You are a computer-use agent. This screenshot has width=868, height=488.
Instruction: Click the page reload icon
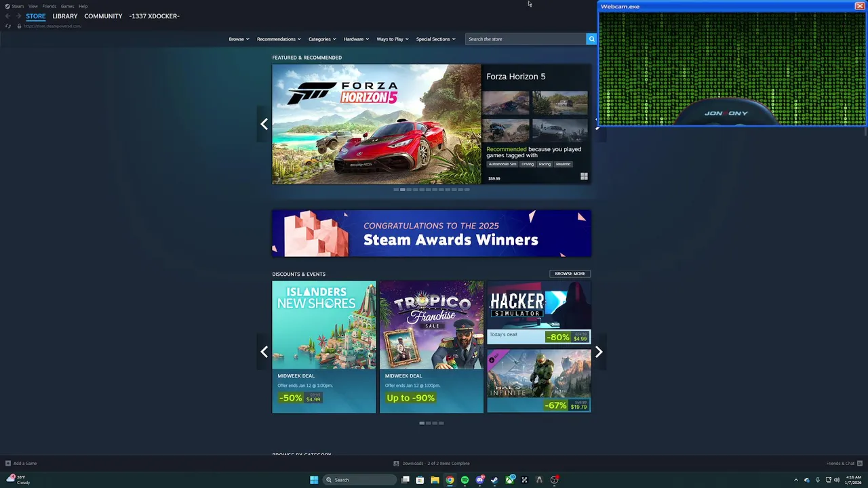click(8, 26)
